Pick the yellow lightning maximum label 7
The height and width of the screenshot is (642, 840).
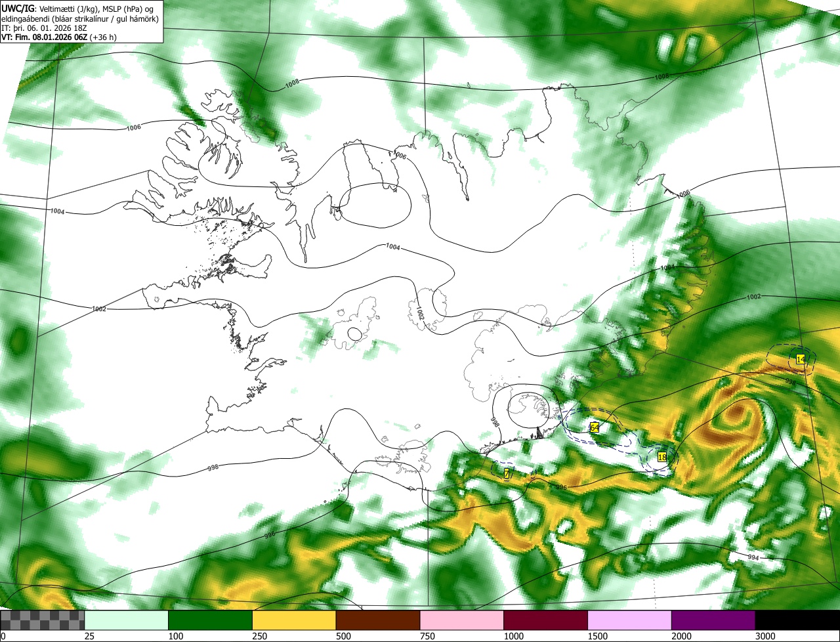[507, 473]
